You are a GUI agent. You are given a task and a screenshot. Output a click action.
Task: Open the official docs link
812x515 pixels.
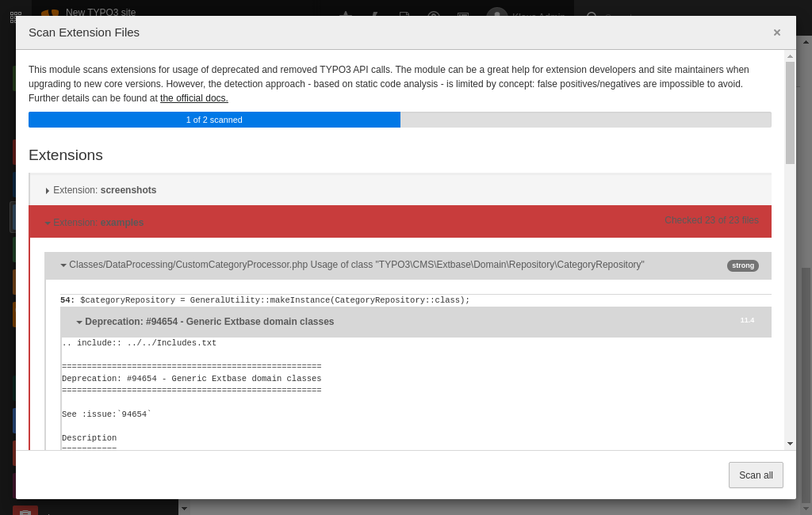194,98
